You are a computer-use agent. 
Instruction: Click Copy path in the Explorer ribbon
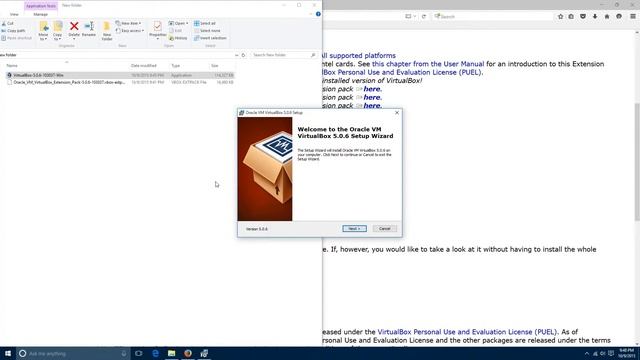pos(13,31)
